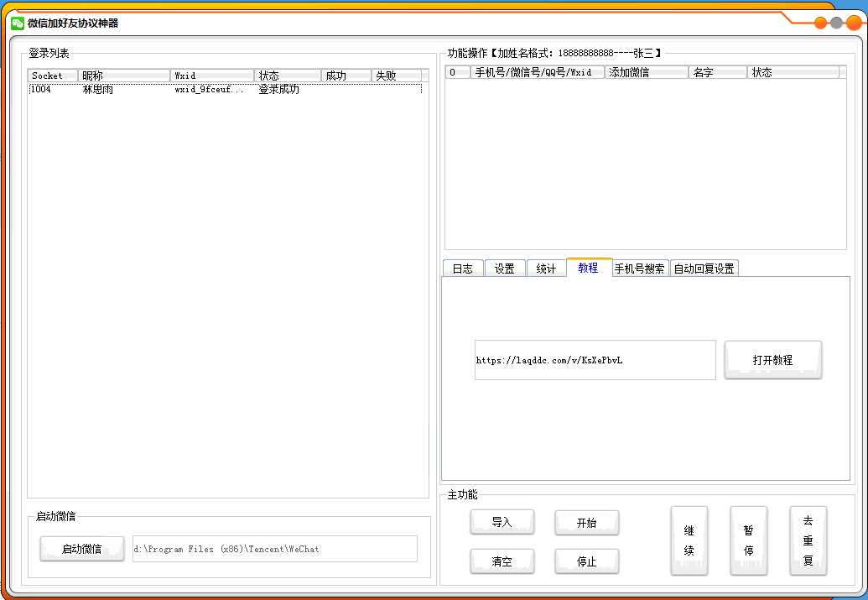Screen dimensions: 868x600
Task: Click the green WeChat icon in title bar
Action: [x=18, y=23]
